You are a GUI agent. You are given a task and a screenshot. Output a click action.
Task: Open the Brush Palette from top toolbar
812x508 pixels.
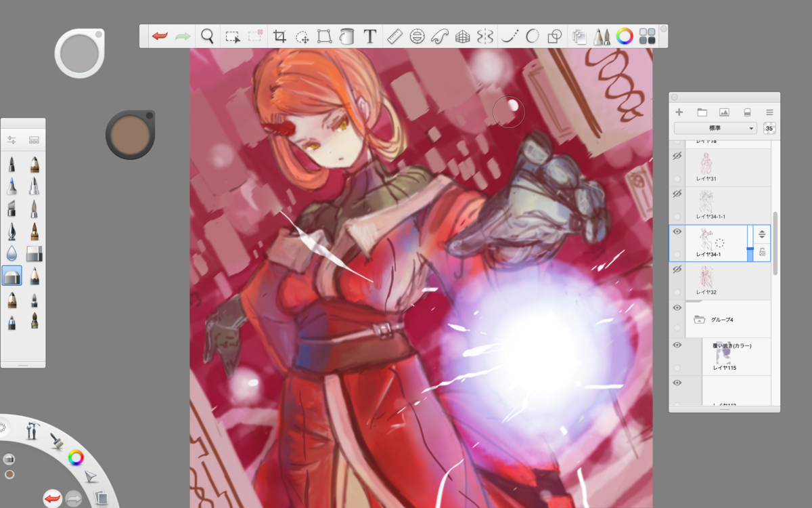[602, 36]
